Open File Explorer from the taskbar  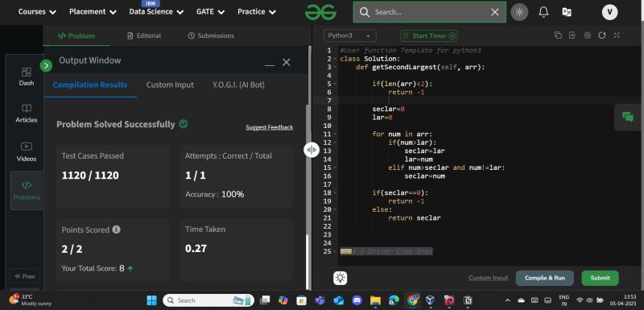click(375, 300)
